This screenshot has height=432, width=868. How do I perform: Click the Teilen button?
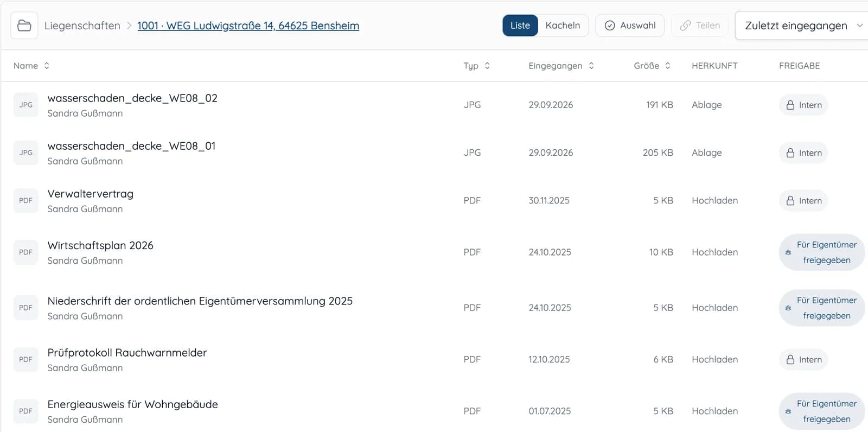click(x=700, y=26)
